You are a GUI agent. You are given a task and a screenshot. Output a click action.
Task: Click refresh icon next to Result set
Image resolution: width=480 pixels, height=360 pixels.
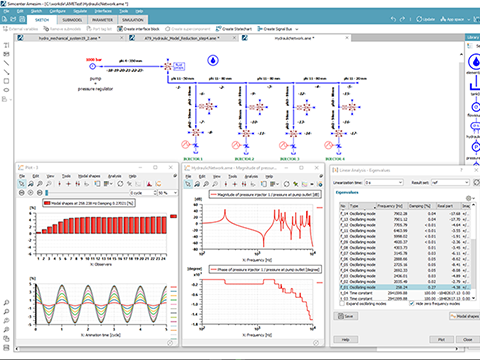[476, 182]
